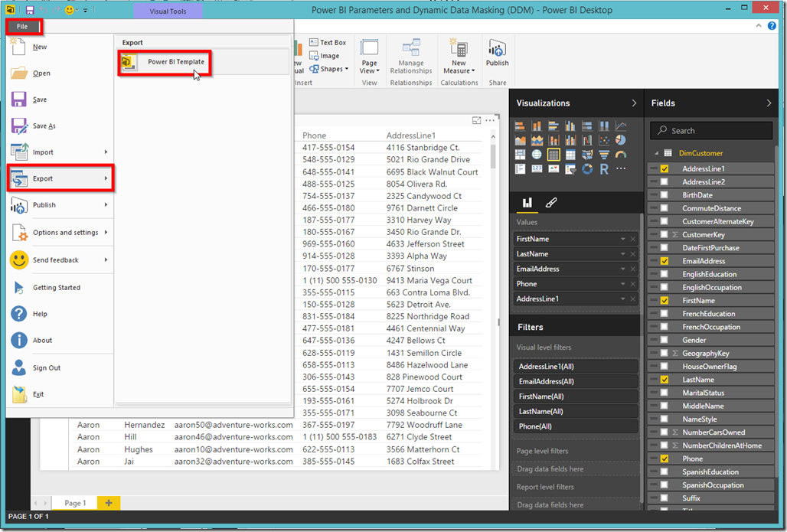Collapse the DimCustomer table tree

pyautogui.click(x=657, y=153)
